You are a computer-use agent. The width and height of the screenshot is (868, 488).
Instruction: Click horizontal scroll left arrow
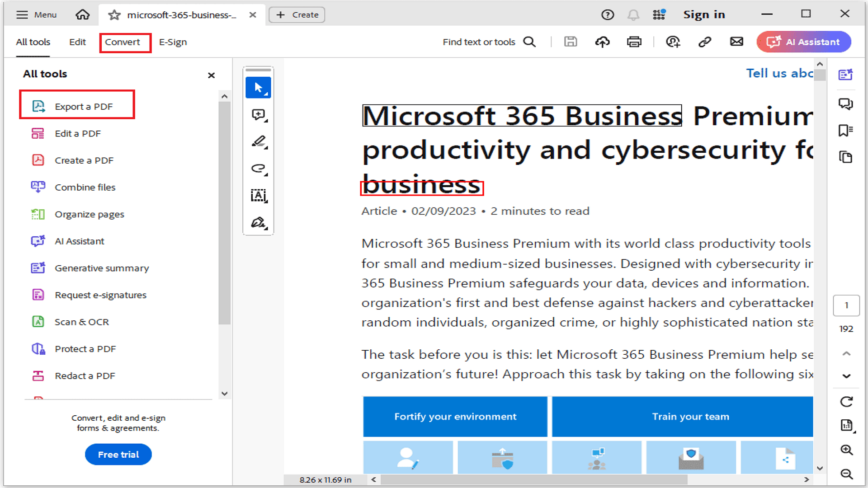click(373, 480)
